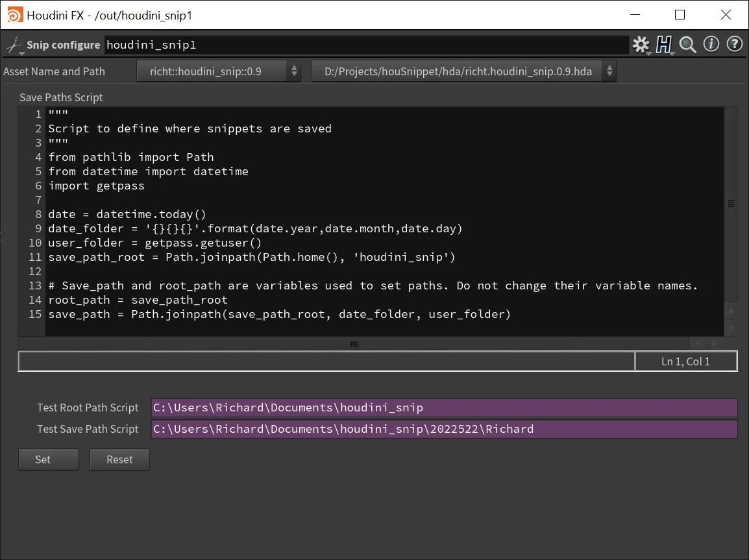Click the drag handle beside the code editor
This screenshot has height=560, width=749.
pyautogui.click(x=730, y=203)
